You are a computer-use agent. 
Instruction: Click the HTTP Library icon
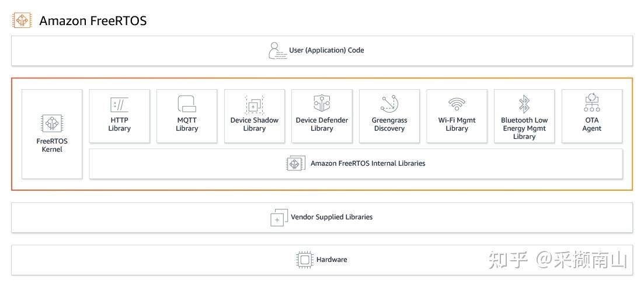[119, 105]
